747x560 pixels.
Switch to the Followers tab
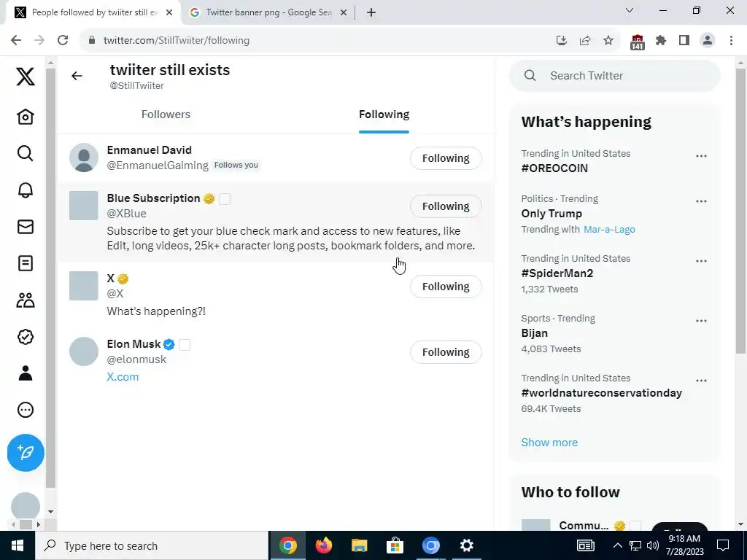coord(166,114)
